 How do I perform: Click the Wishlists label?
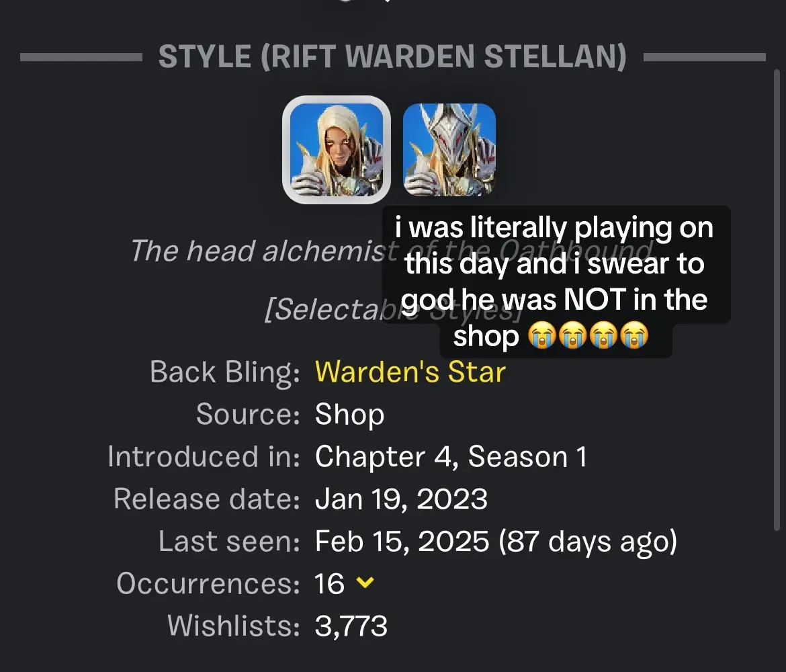[234, 626]
